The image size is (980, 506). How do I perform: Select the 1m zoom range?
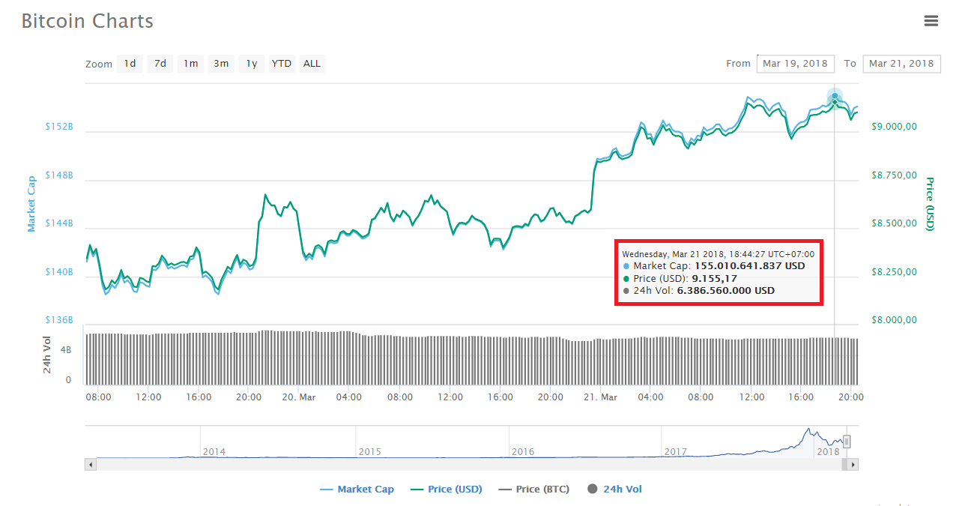[191, 64]
